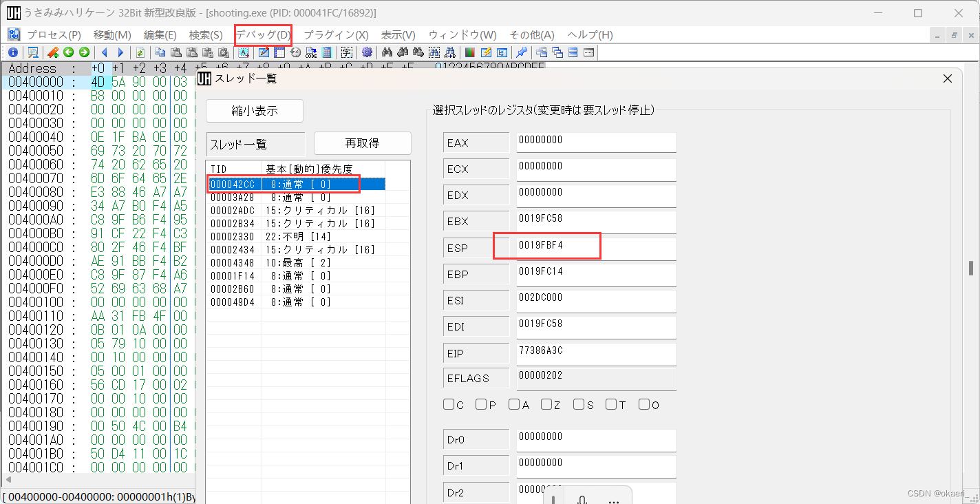Click the text selection 'A' icon
980x504 pixels.
pos(244,52)
